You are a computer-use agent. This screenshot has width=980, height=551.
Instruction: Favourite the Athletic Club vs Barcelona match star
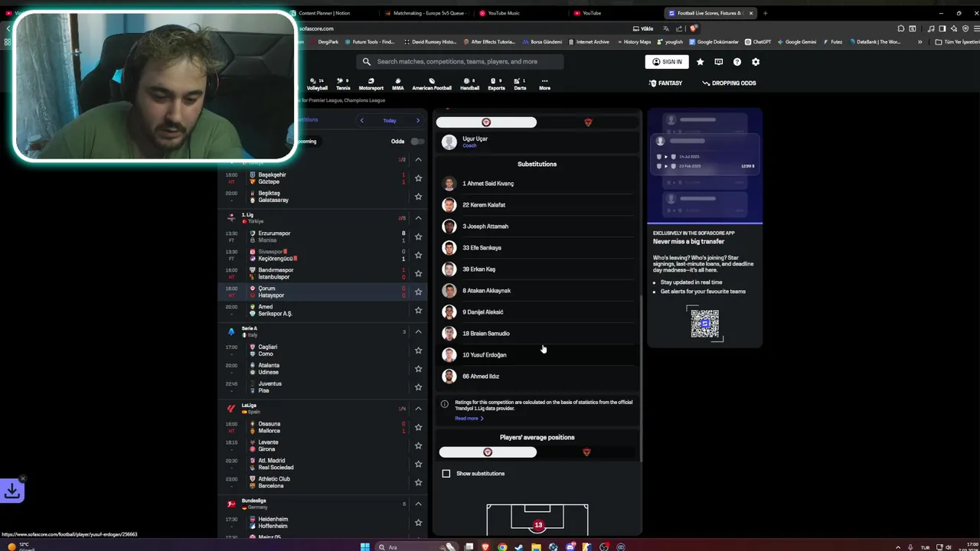click(418, 482)
